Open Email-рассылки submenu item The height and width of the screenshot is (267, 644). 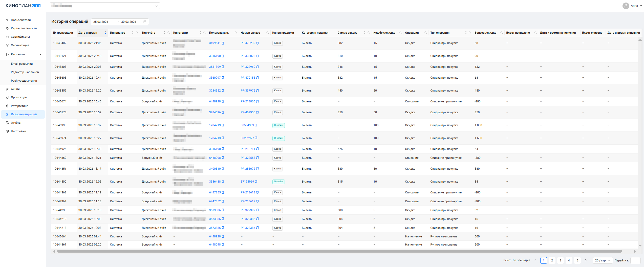(22, 64)
